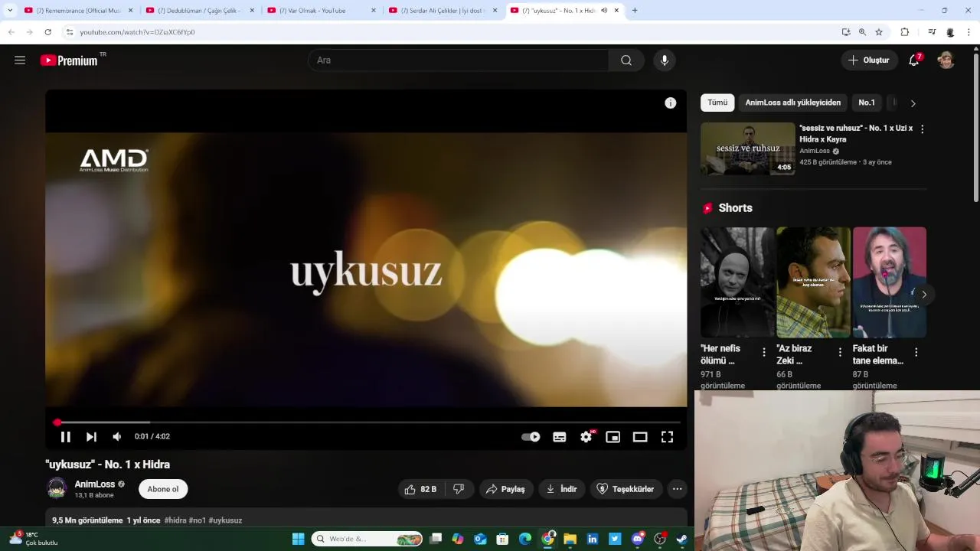Screen dimensions: 980x551
Task: Open Windows Start menu
Action: (298, 539)
